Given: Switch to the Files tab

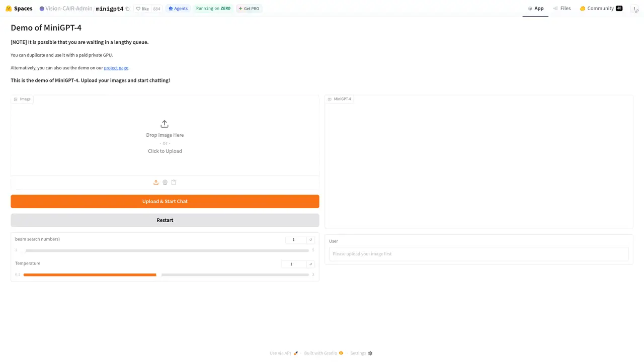Looking at the screenshot, I should coord(561,9).
